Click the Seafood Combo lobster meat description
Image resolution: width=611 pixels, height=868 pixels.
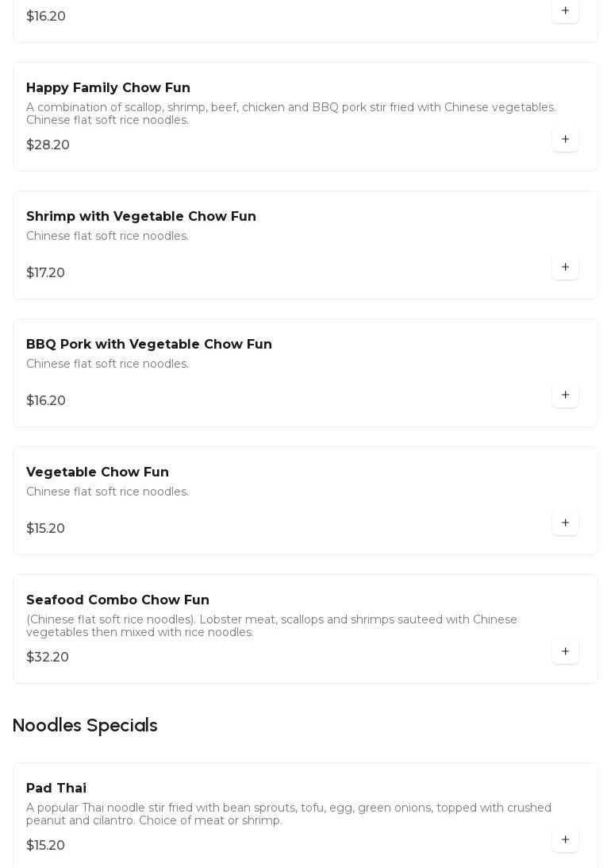click(x=271, y=626)
